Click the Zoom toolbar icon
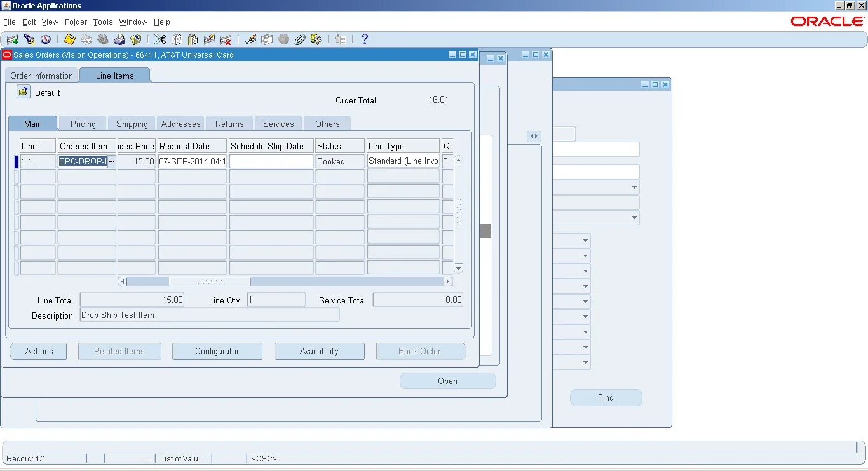Image resolution: width=868 pixels, height=471 pixels. [267, 39]
